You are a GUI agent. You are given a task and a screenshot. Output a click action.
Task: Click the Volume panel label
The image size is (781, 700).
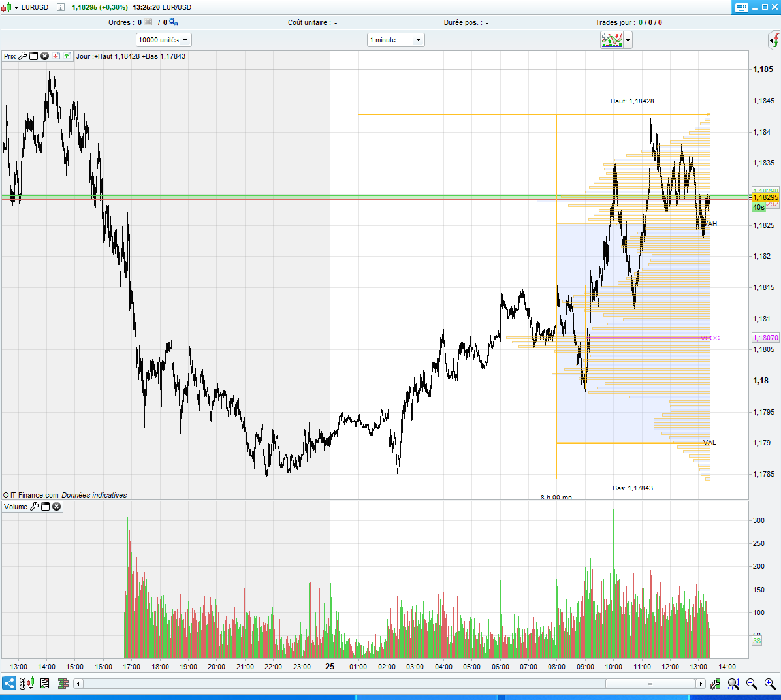16,507
